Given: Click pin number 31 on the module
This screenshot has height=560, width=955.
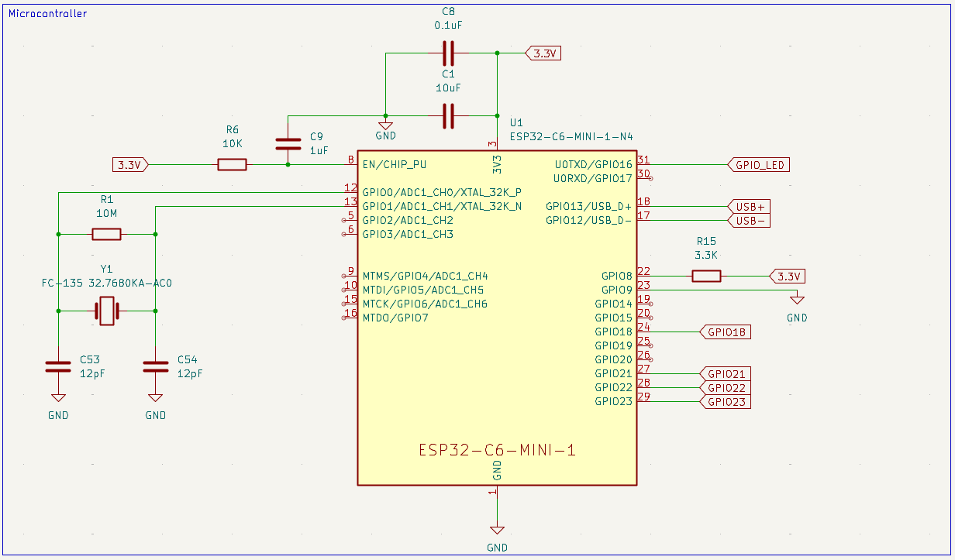Looking at the screenshot, I should pyautogui.click(x=643, y=160).
